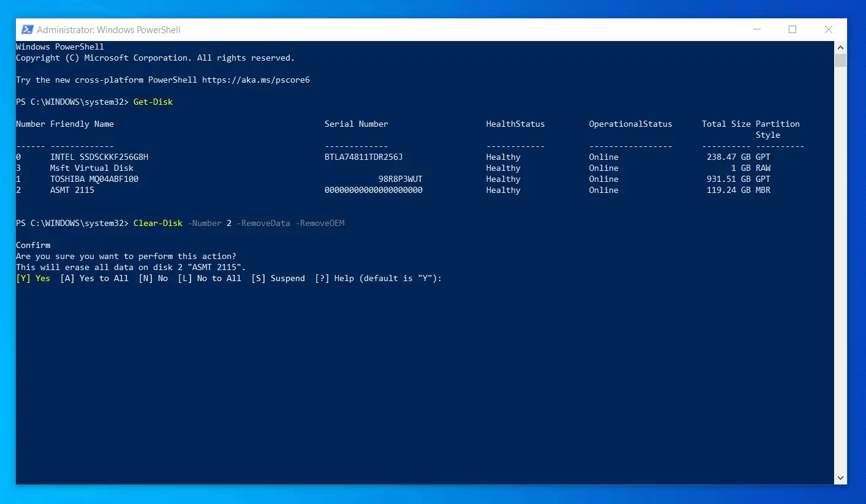This screenshot has height=504, width=866.
Task: Click the "Serial Number" column header
Action: point(356,124)
